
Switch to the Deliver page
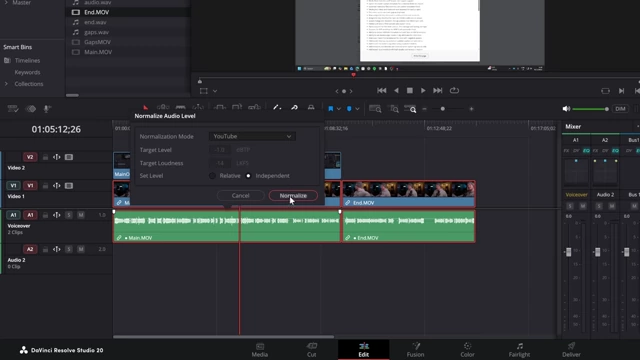tap(571, 350)
